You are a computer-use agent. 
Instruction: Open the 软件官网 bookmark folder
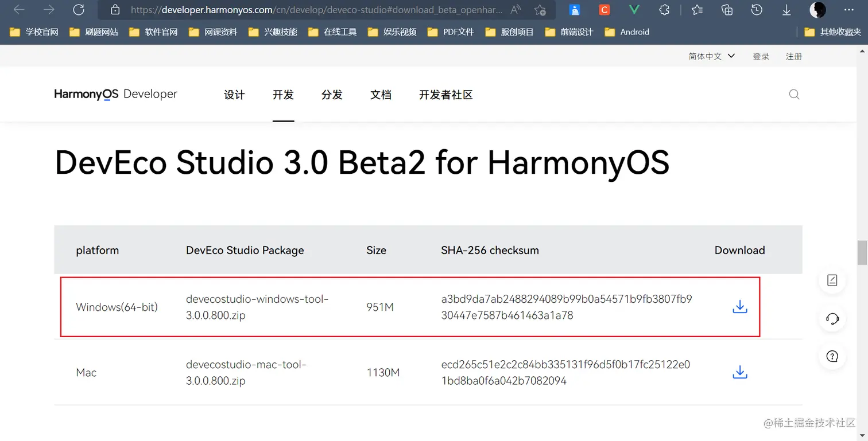[x=153, y=32]
